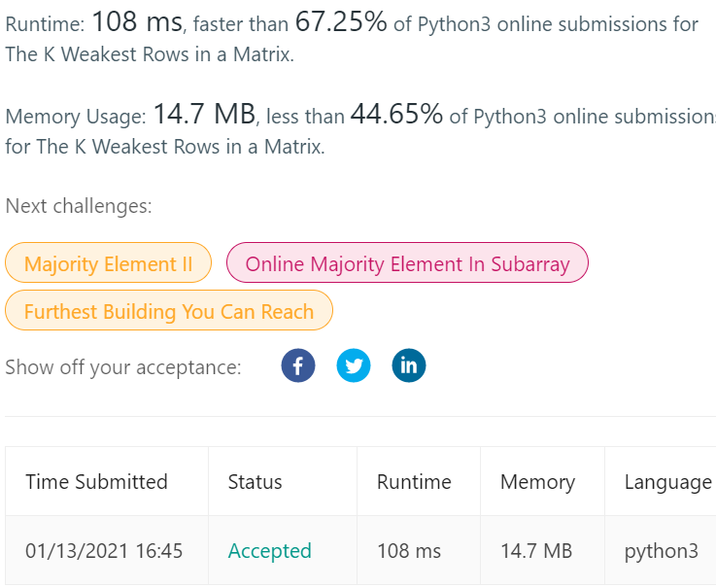Open Furthest Building You Can Reach challenge
The image size is (716, 588).
[x=169, y=312]
